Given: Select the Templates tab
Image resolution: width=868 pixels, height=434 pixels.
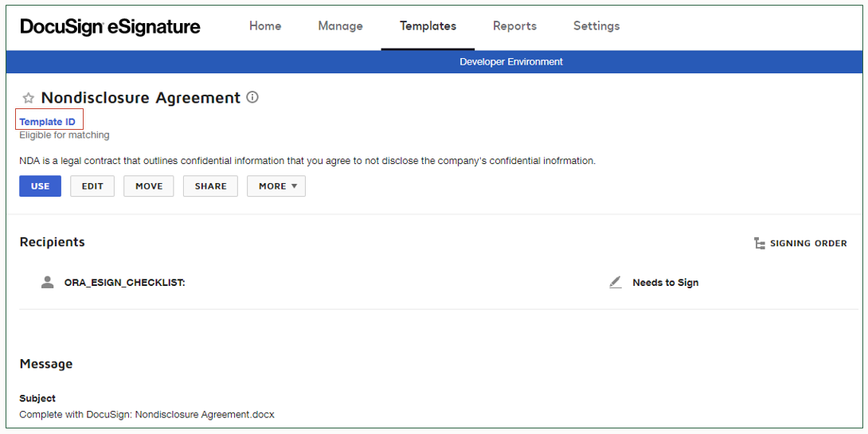Looking at the screenshot, I should coord(428,26).
